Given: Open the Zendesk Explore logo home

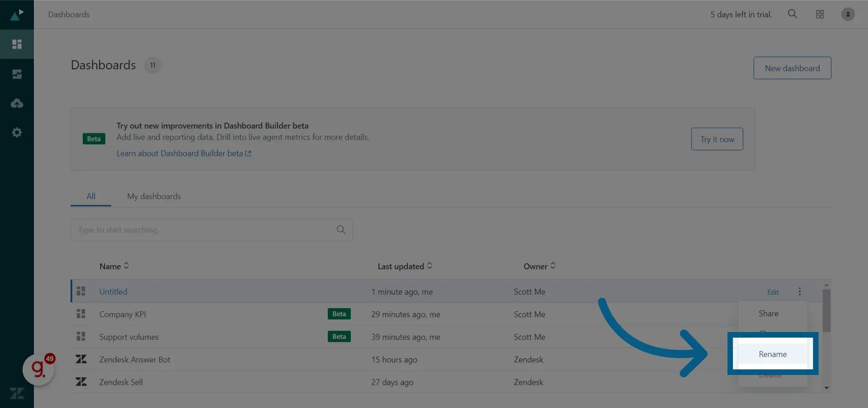Looking at the screenshot, I should [x=17, y=14].
